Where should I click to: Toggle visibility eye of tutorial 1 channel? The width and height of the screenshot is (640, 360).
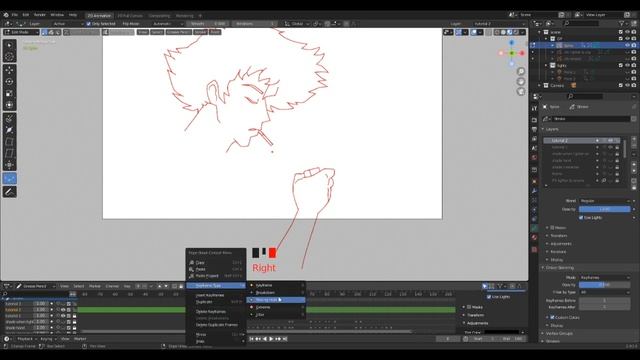click(x=62, y=316)
